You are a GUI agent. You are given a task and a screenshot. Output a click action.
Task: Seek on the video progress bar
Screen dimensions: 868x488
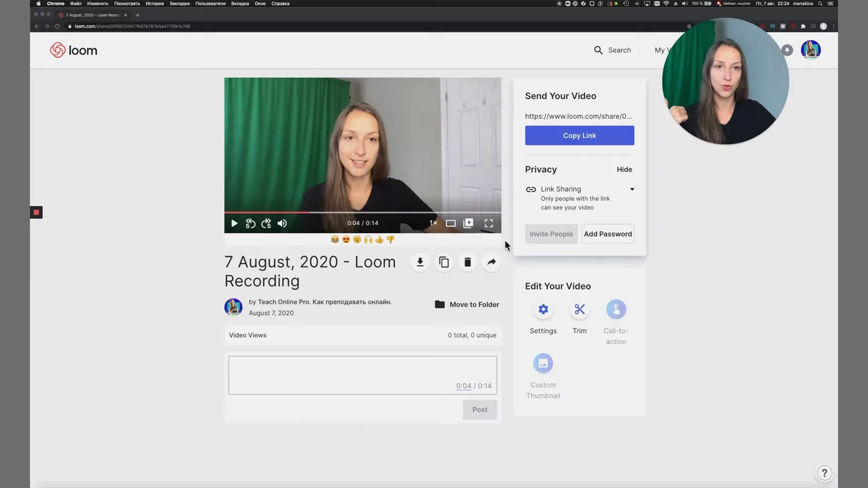click(x=363, y=212)
